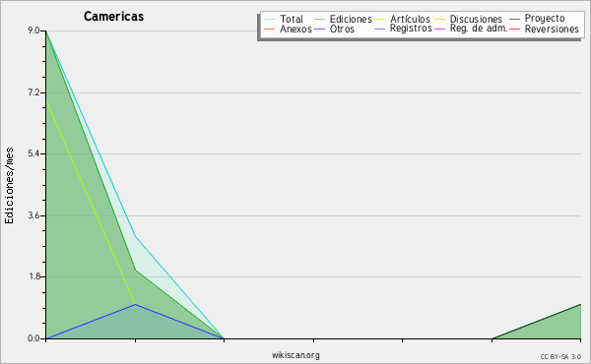Click the red Reversiones color line swatch

point(514,29)
